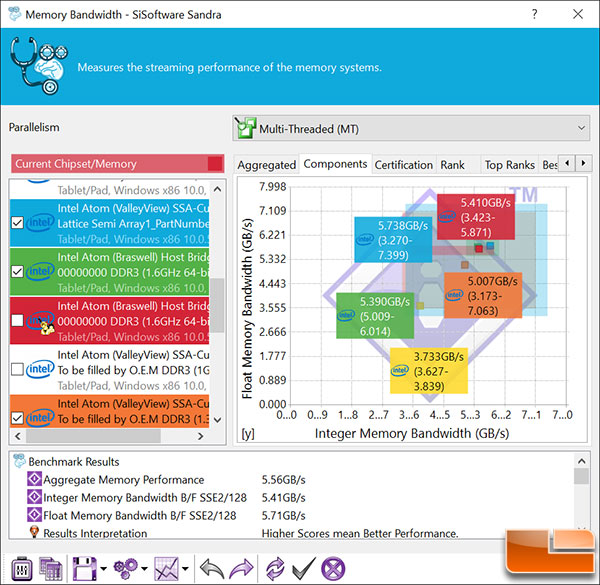Click the Current Chipset/Memory header
600x585 pixels.
pos(117,164)
